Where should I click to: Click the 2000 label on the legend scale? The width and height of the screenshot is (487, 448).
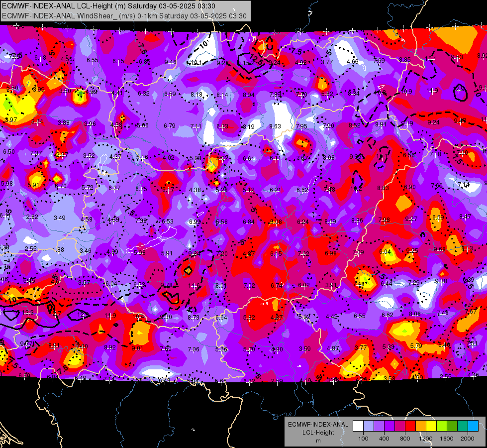point(468,439)
